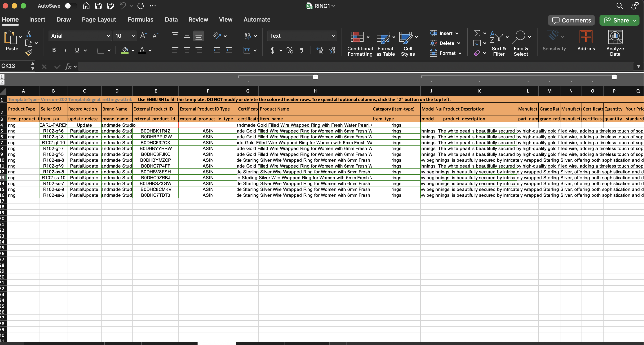
Task: Switch to the Formulas tab
Action: 140,20
